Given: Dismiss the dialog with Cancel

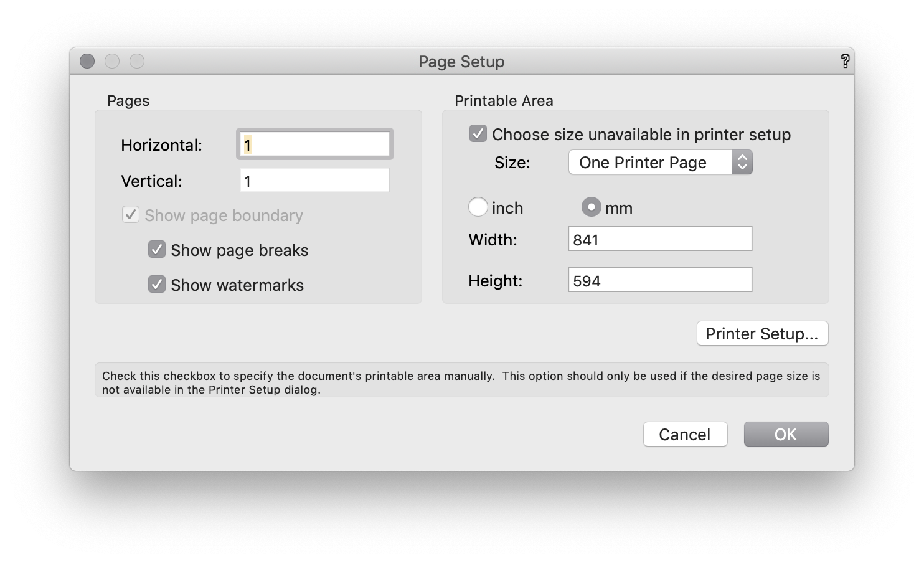Looking at the screenshot, I should click(685, 434).
